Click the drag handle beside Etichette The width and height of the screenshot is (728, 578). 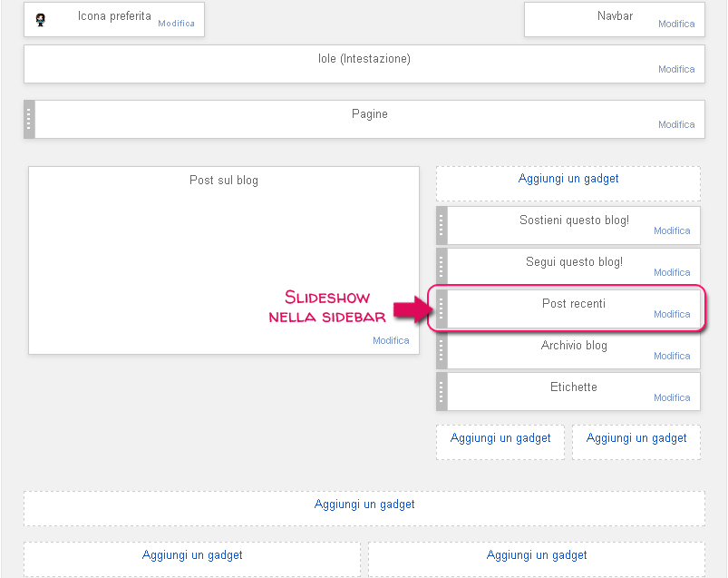point(442,392)
